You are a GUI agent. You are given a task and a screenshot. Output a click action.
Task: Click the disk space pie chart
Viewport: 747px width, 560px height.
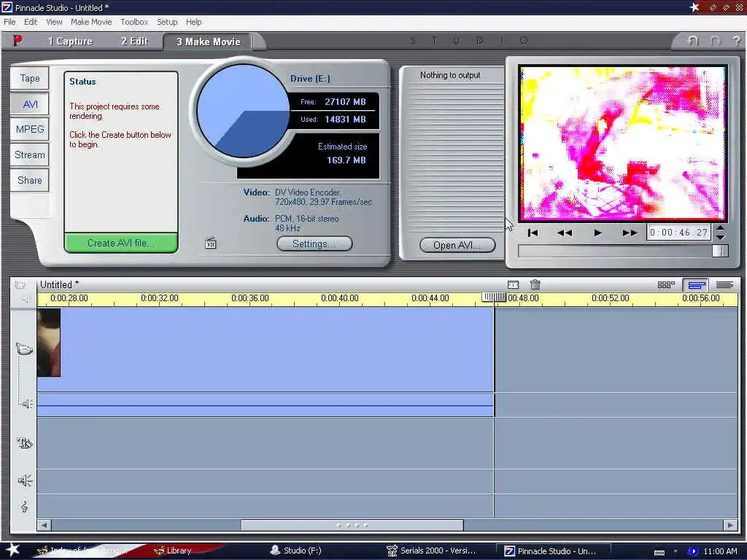click(243, 111)
